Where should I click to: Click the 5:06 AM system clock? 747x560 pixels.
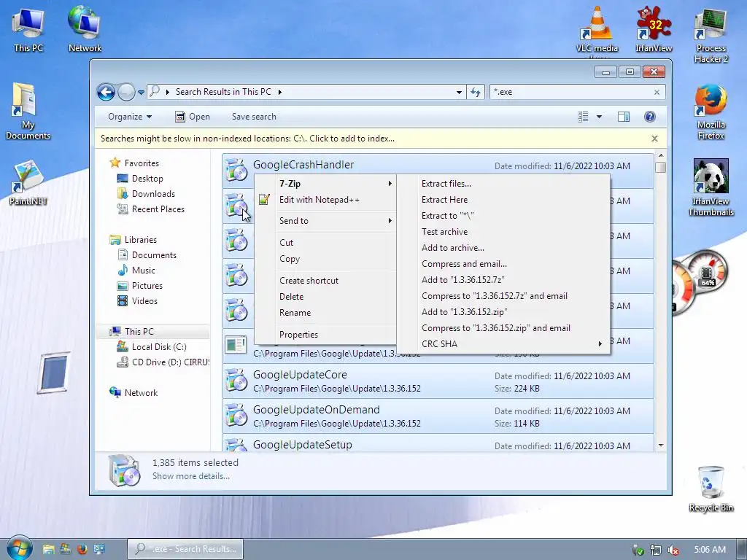click(710, 550)
